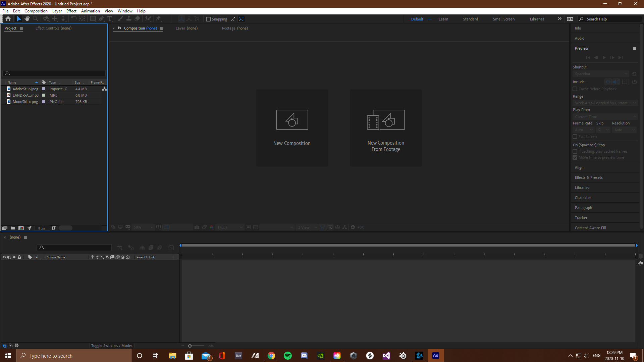
Task: Click the New Composition button
Action: click(x=292, y=128)
